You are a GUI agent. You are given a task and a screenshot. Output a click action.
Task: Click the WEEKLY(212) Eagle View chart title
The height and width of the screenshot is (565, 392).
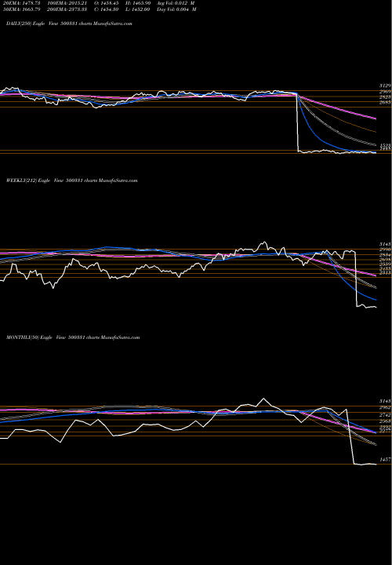(71, 180)
